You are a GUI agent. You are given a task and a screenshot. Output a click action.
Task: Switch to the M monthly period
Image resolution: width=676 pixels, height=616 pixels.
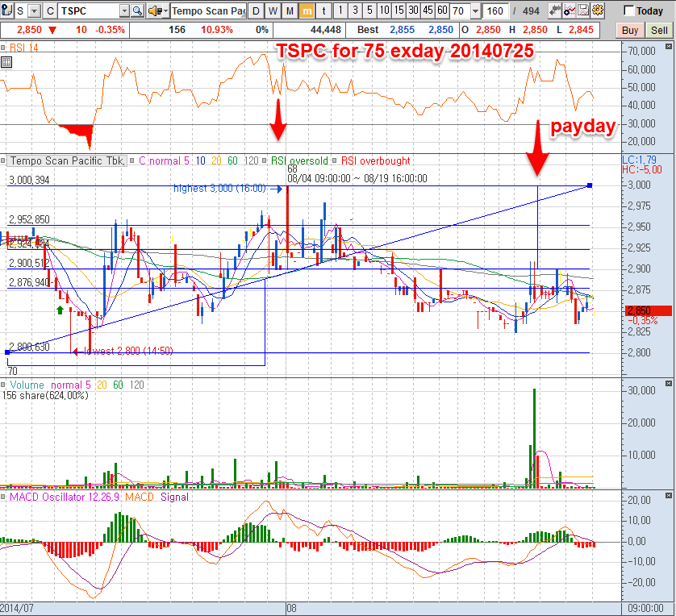(x=290, y=10)
